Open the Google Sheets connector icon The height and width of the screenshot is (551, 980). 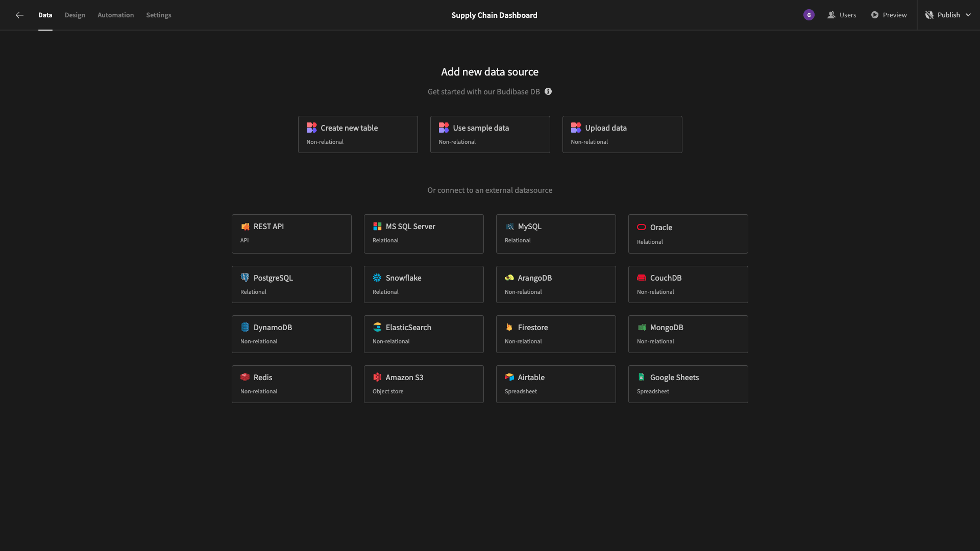point(641,378)
